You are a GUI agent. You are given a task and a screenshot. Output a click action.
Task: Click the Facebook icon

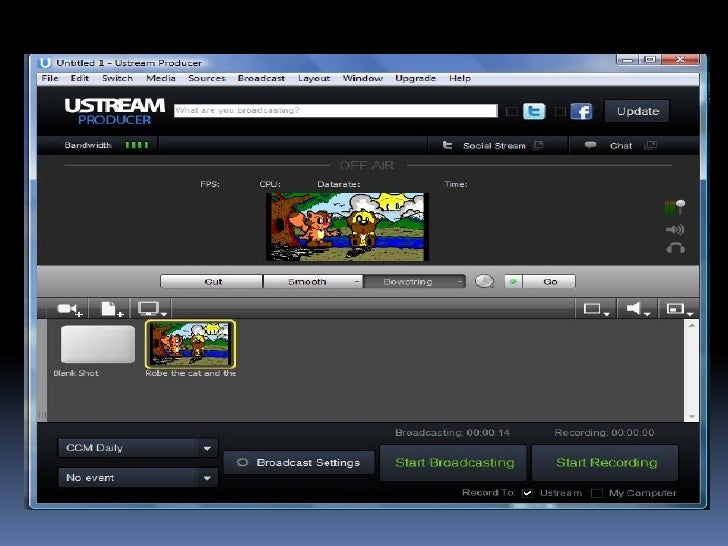(581, 111)
